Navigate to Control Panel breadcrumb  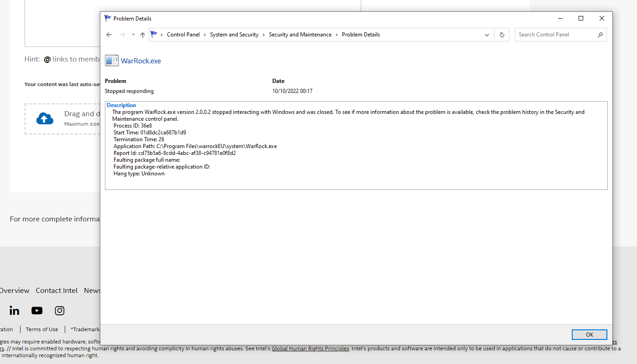pos(183,34)
